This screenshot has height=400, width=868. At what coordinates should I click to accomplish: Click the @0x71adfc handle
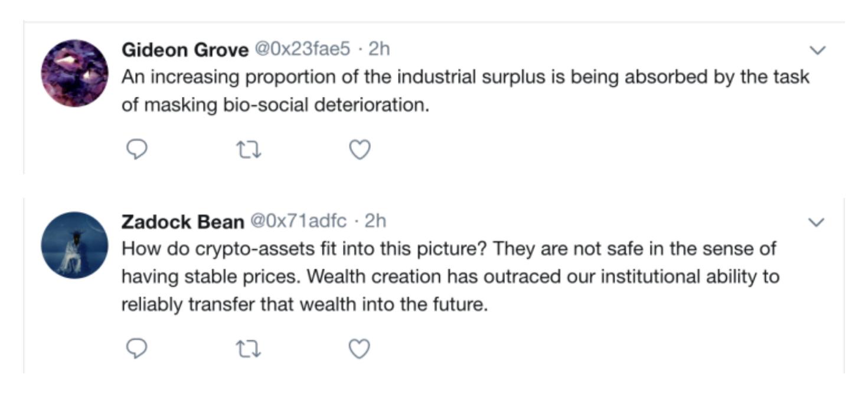(299, 221)
